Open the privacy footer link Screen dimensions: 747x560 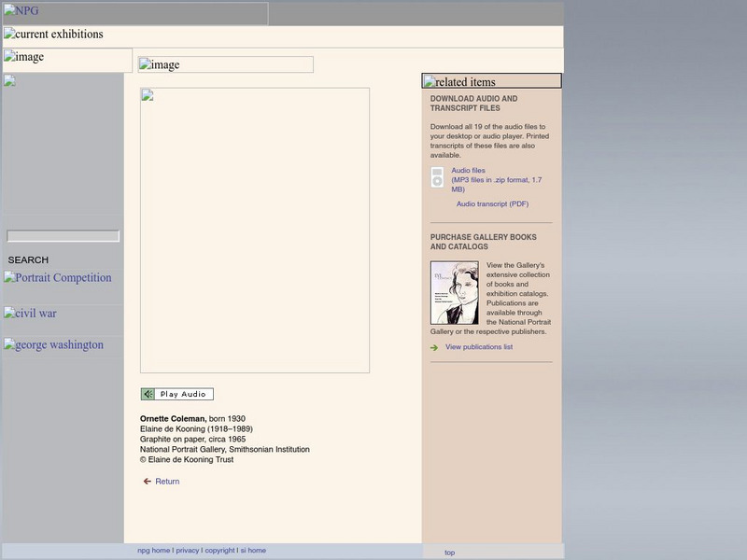point(187,551)
